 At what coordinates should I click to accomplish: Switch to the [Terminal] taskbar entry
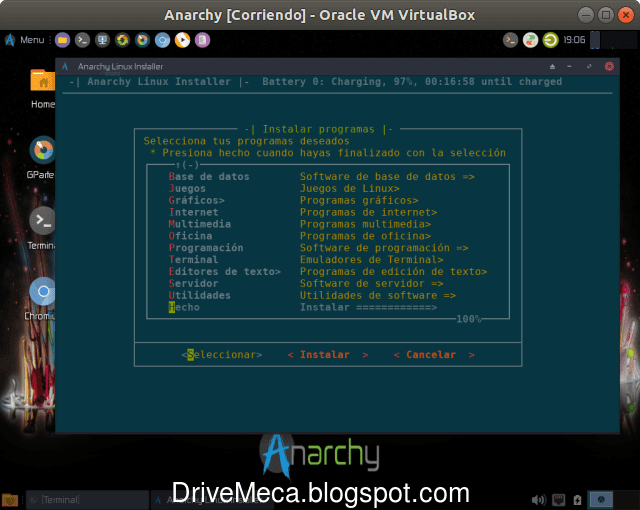point(87,500)
